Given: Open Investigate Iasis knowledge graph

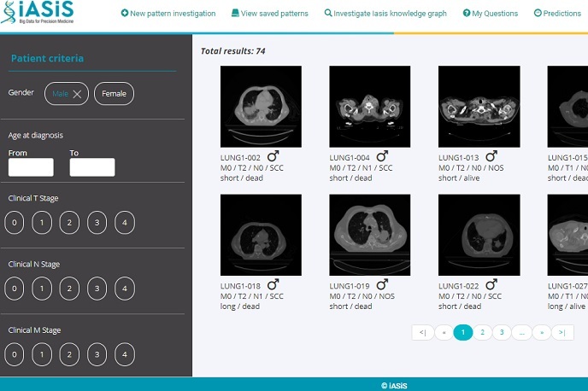Looking at the screenshot, I should (385, 14).
